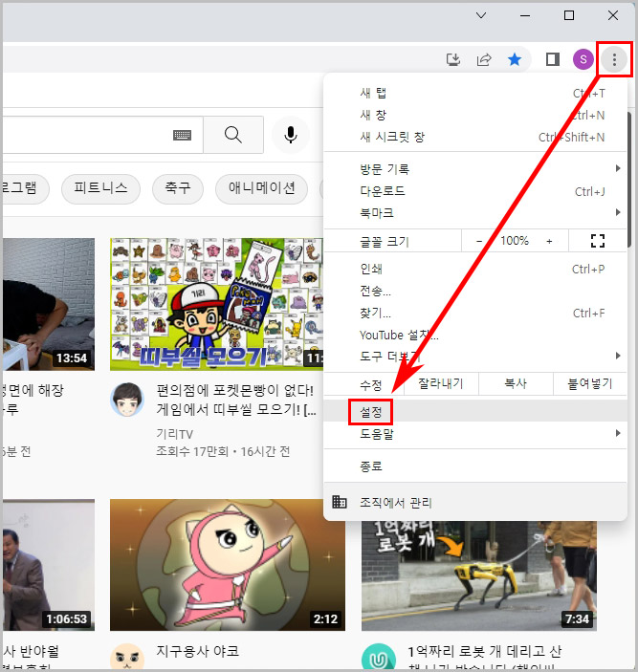Expand the 도구 더보기 submenu arrow
This screenshot has width=638, height=672.
click(618, 356)
